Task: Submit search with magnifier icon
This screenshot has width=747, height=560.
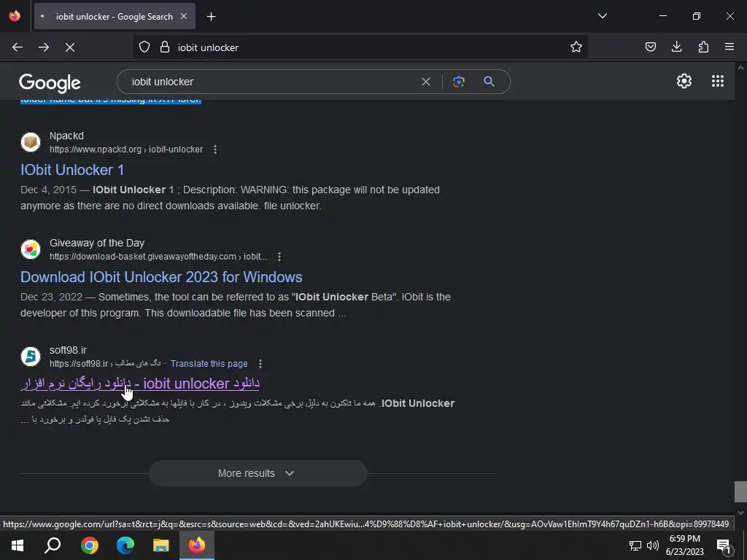Action: [x=489, y=82]
